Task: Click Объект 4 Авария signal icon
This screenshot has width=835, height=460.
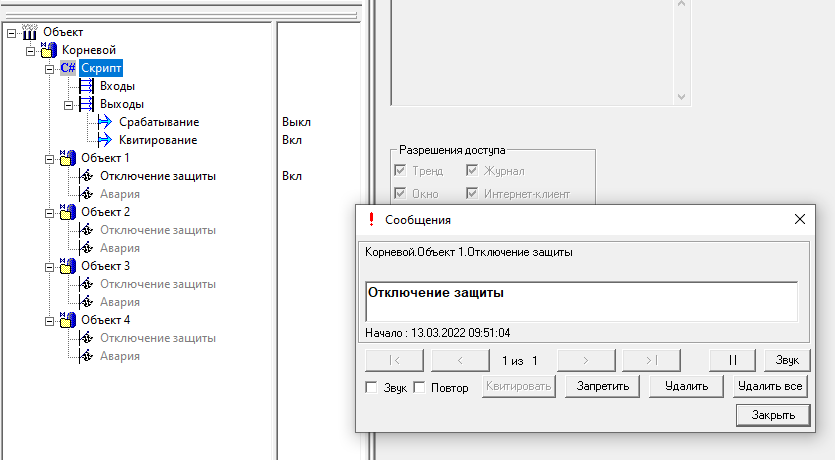Action: pyautogui.click(x=86, y=356)
